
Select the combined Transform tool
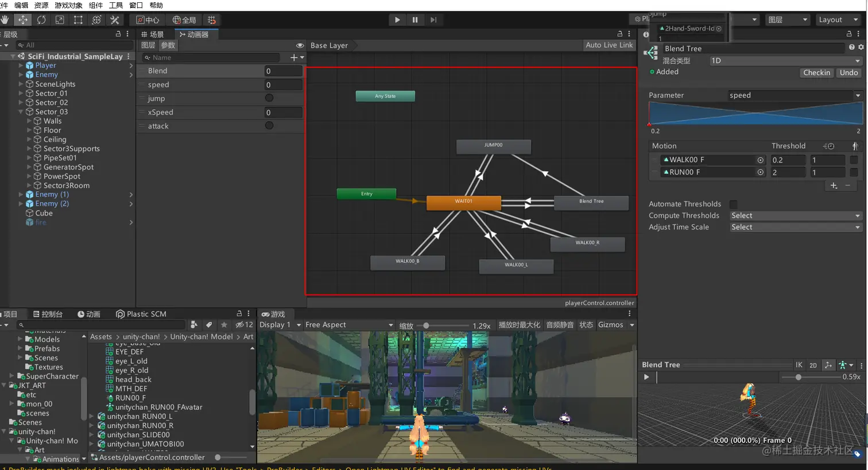point(96,20)
